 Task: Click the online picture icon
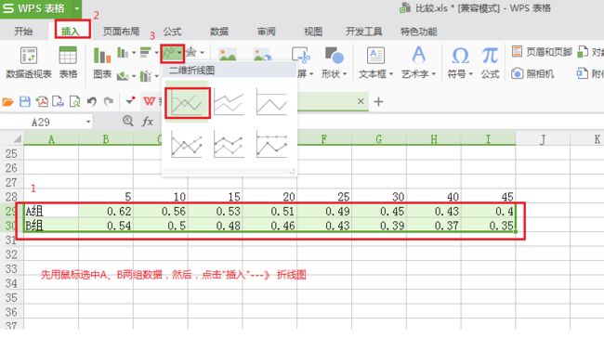tap(263, 55)
